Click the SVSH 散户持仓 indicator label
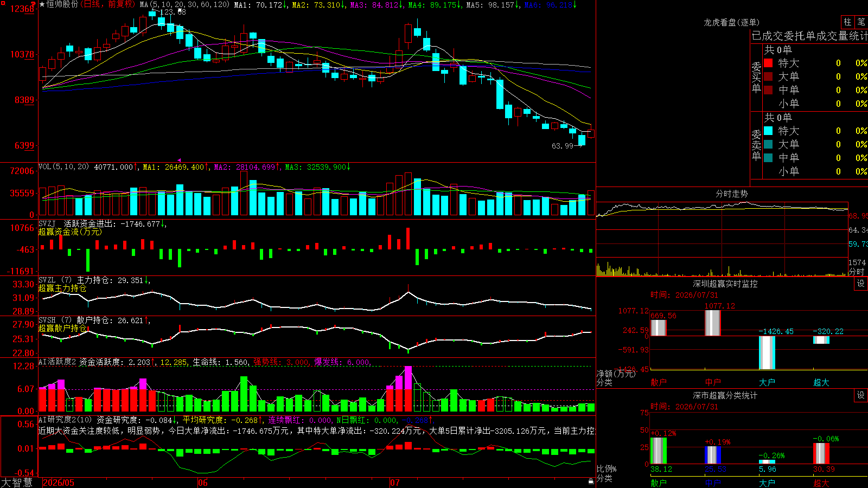This screenshot has width=868, height=488. tap(76, 320)
